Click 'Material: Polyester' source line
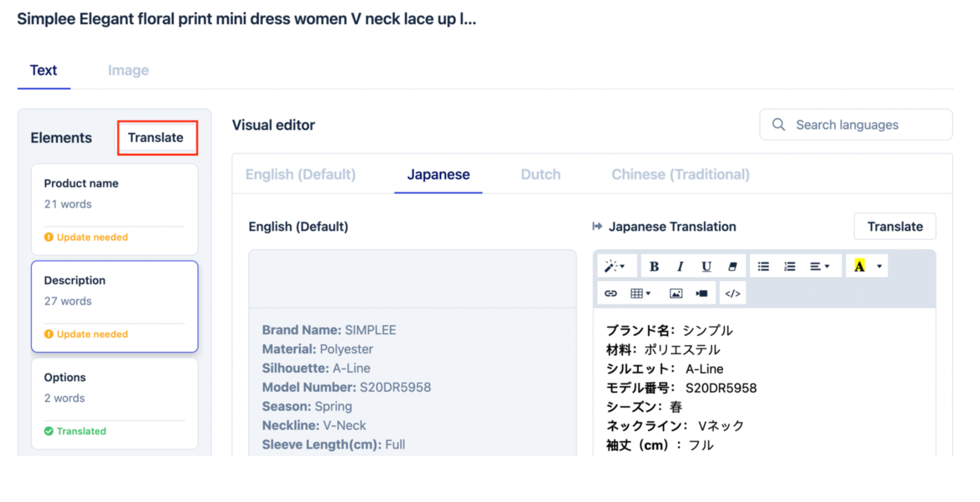980x502 pixels. pyautogui.click(x=317, y=349)
